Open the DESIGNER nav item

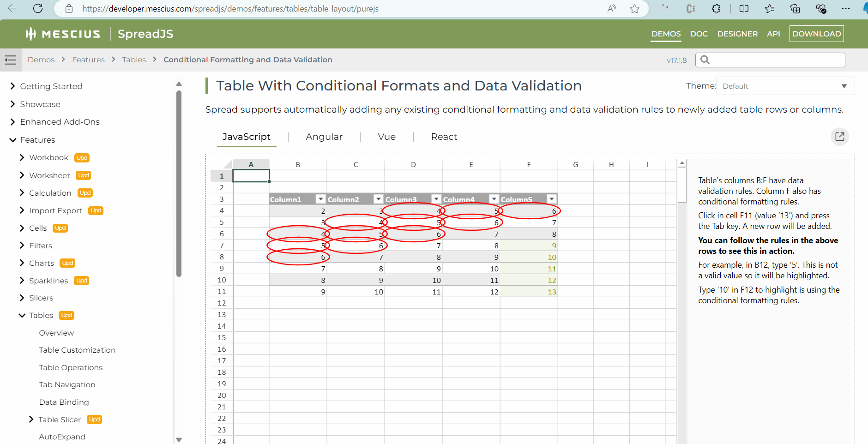click(737, 34)
